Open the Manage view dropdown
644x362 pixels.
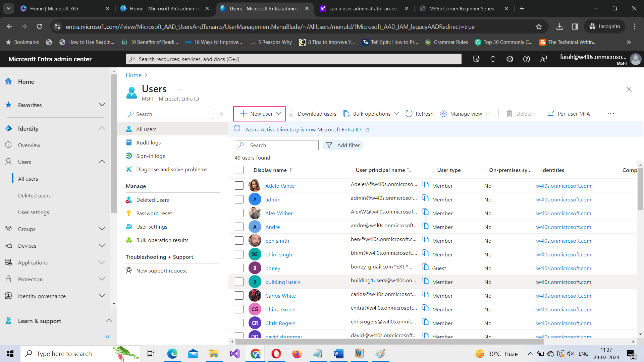(x=466, y=114)
